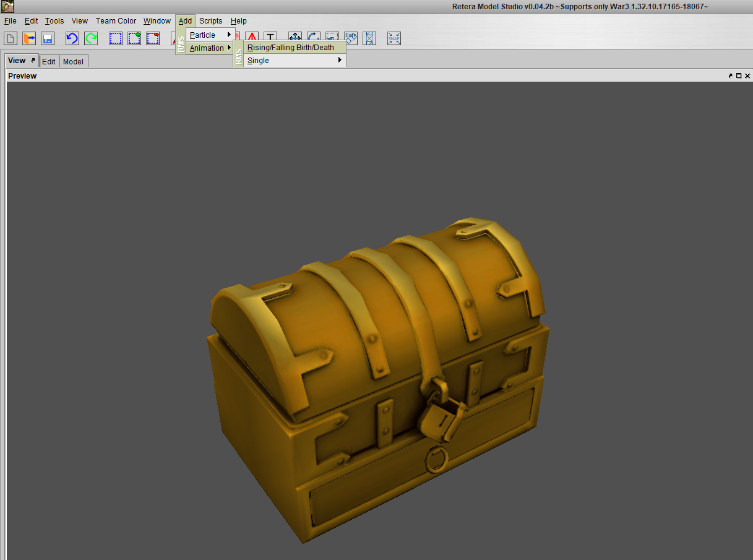Switch to the Edit tab
The image size is (753, 560).
pyautogui.click(x=49, y=61)
